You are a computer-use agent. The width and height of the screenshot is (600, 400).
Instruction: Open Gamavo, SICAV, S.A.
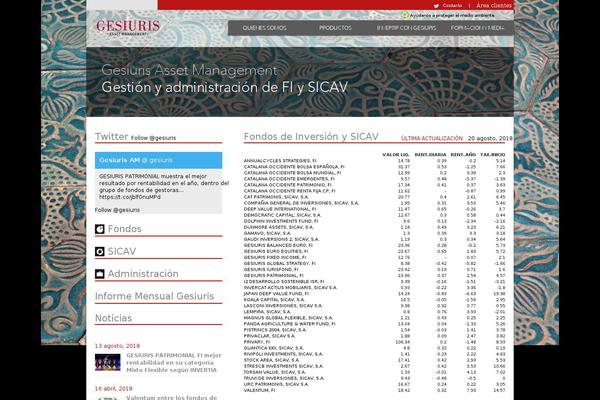tap(267, 233)
